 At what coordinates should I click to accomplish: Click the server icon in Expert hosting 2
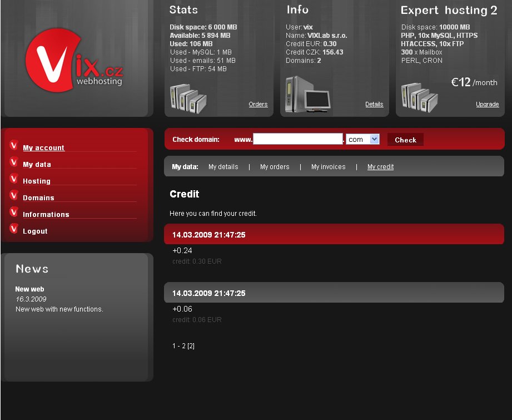(419, 97)
